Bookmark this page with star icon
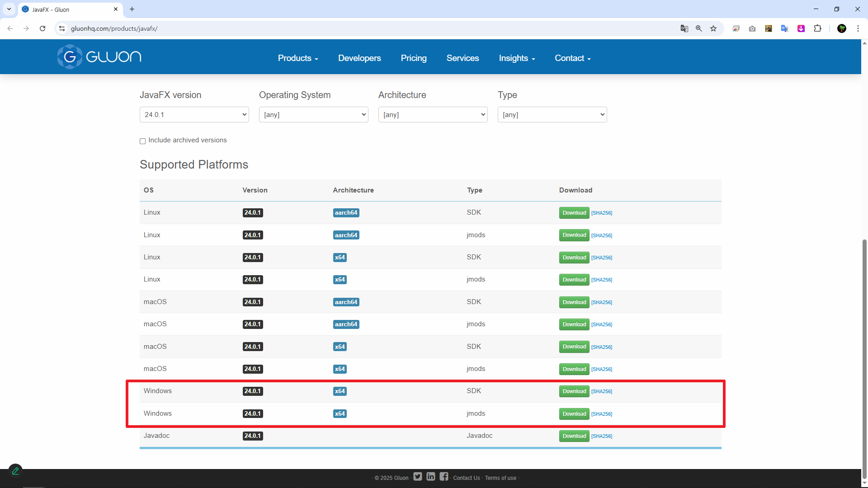 pyautogui.click(x=713, y=28)
